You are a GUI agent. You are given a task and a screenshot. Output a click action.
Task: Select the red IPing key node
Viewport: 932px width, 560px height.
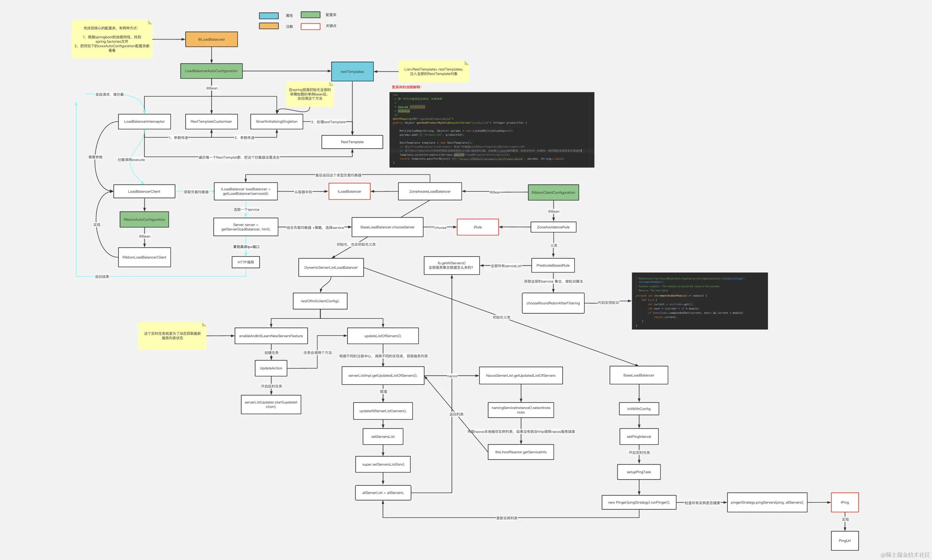(x=844, y=502)
